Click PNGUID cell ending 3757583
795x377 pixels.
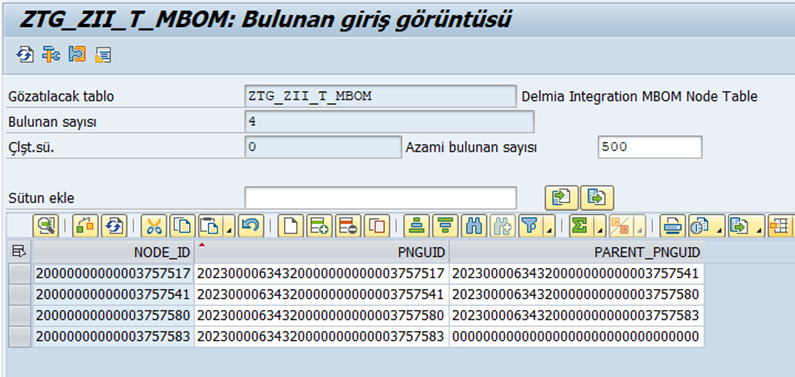tap(321, 336)
